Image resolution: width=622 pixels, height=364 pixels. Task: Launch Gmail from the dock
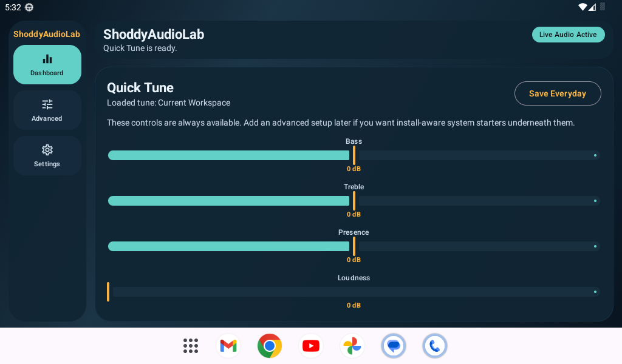point(228,346)
